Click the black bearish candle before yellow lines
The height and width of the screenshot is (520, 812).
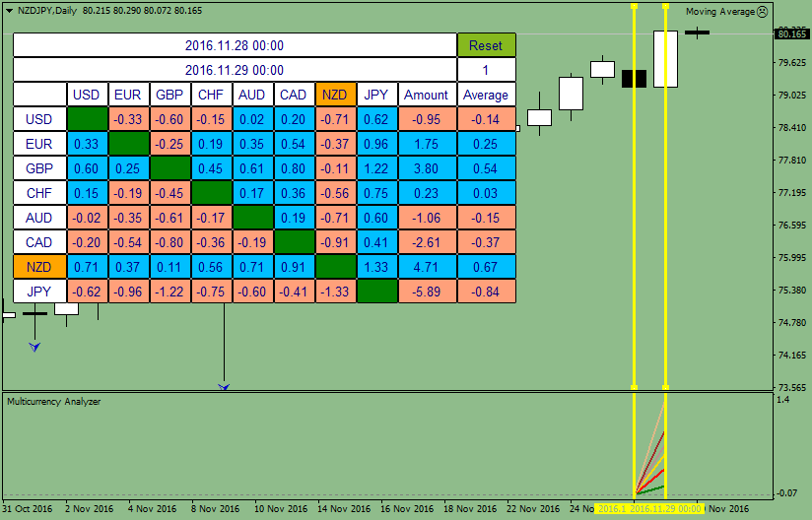634,79
